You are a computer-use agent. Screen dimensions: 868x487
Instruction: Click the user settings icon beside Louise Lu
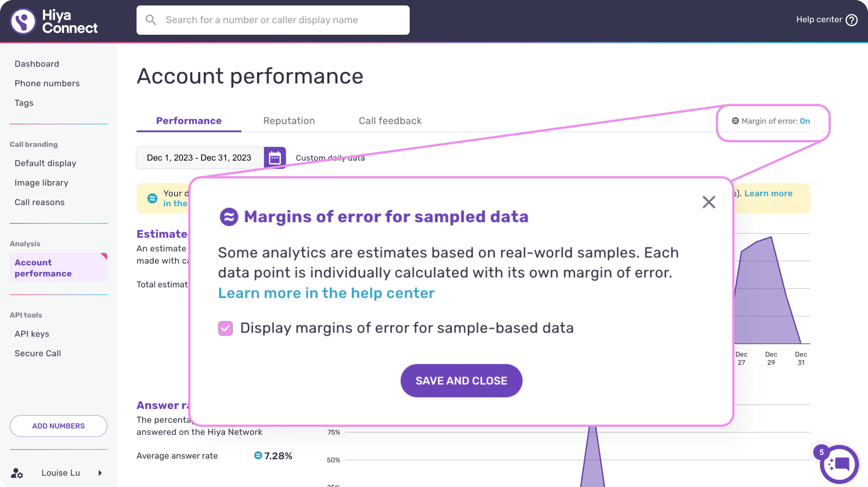point(16,473)
